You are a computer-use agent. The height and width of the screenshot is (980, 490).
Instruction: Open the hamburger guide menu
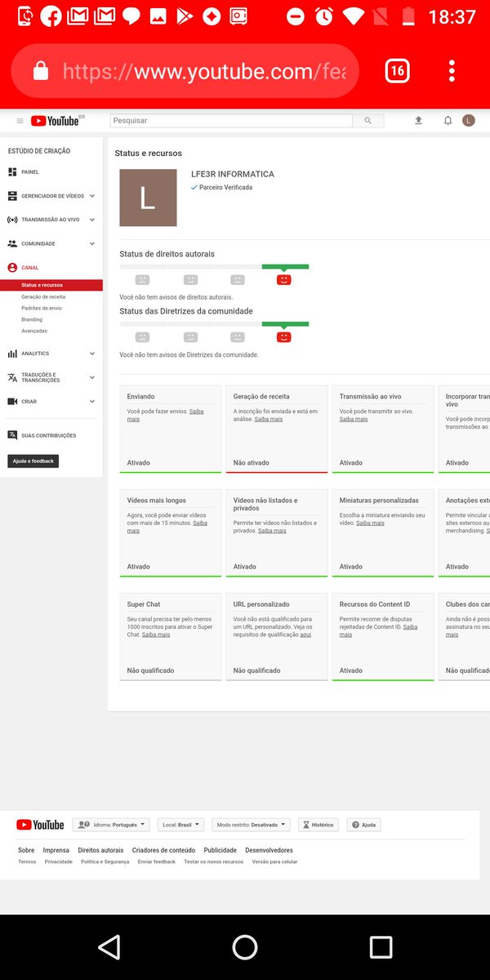20,121
